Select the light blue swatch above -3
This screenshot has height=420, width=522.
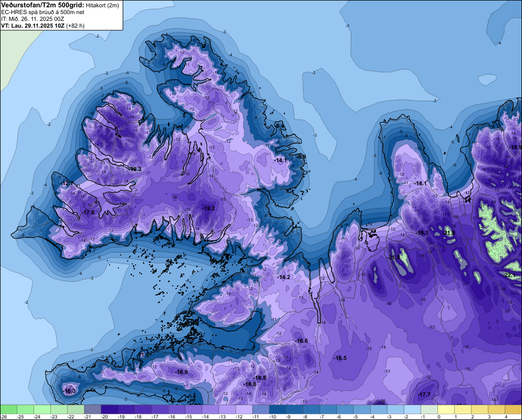click(x=396, y=409)
